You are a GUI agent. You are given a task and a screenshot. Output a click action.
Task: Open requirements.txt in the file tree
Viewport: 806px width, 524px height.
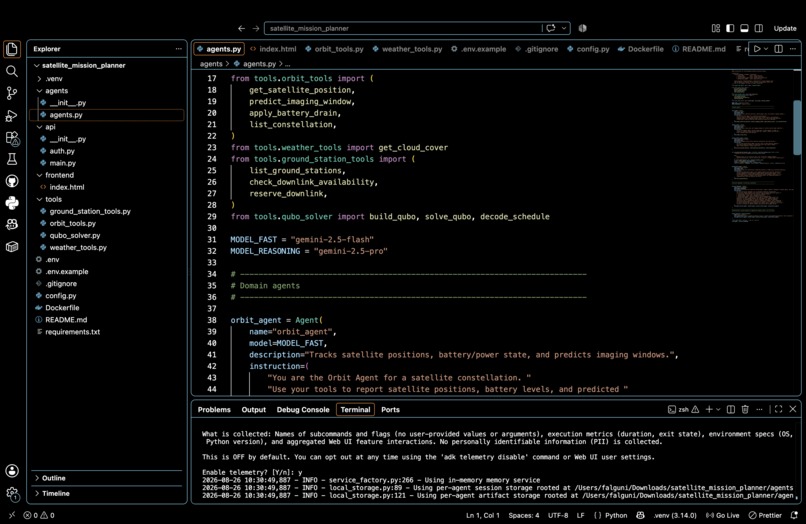coord(72,332)
